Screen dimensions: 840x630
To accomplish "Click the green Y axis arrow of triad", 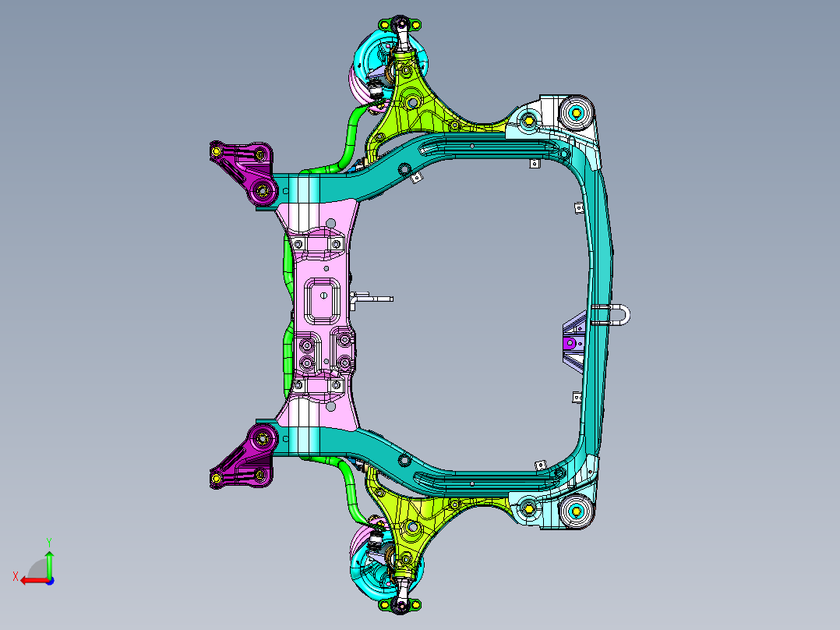I will click(49, 564).
